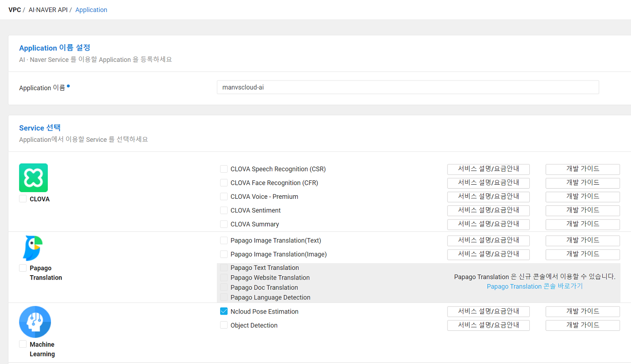Enable CLOVA Face Recognition (CFR)
Viewport: 631px width, 364px height.
coord(224,182)
